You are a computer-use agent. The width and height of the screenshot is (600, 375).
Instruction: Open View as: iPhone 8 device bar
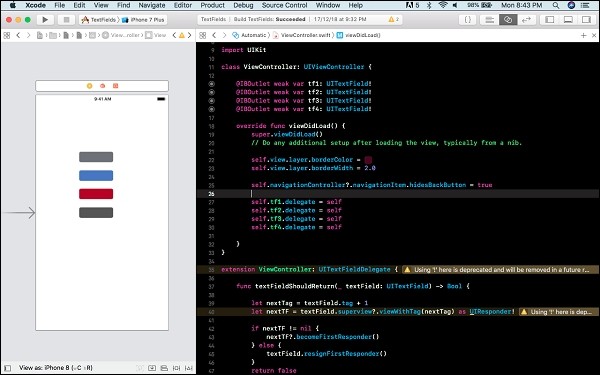[56, 368]
